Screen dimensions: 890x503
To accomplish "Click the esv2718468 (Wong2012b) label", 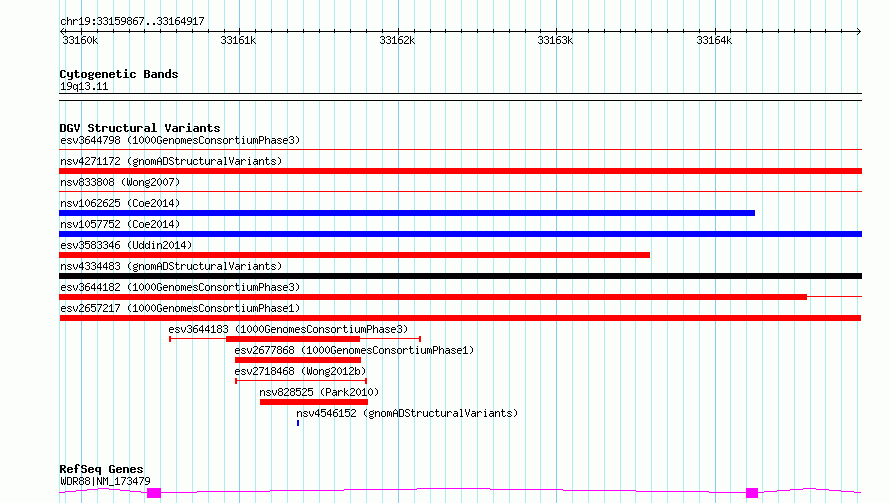I will [300, 371].
